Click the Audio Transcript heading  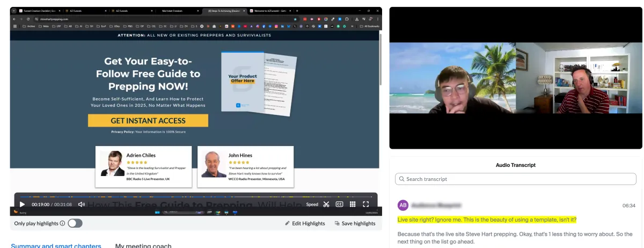pyautogui.click(x=515, y=165)
